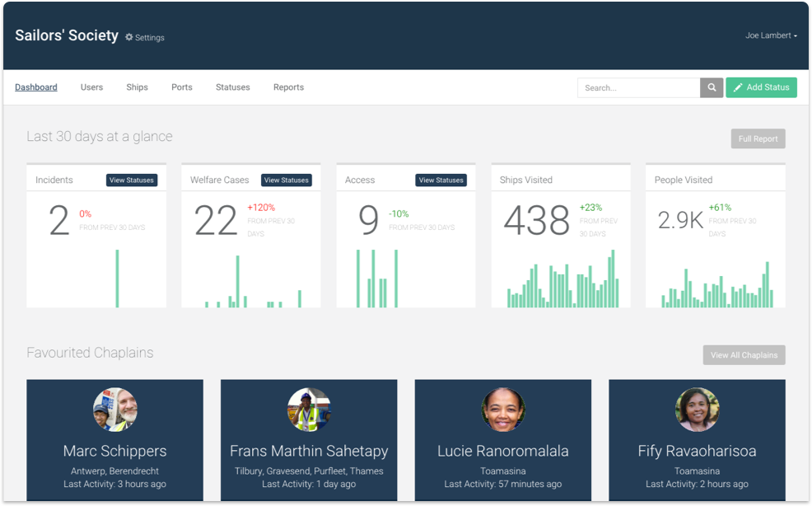Click Fify Ravaoharisoa's avatar image
The image size is (812, 506).
point(697,410)
